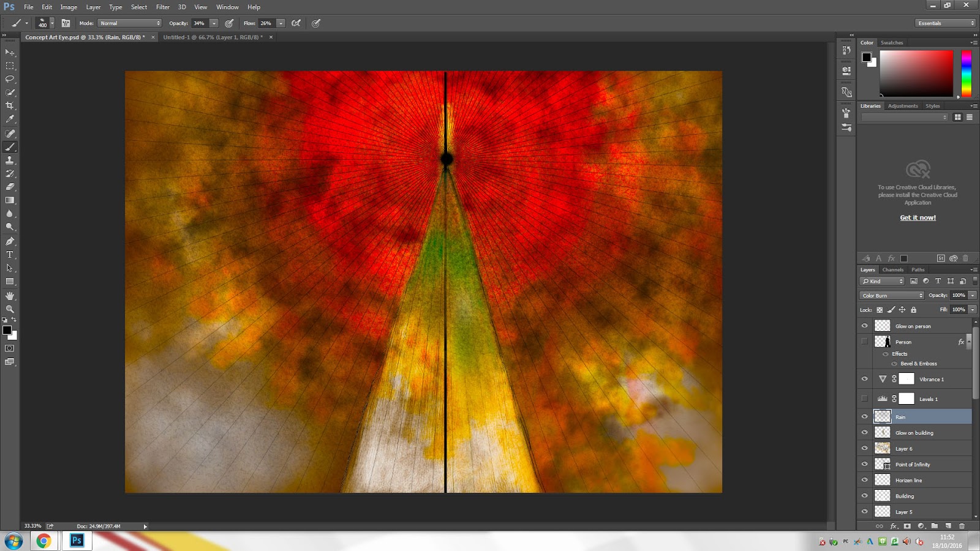Select the Eyedropper tool

pyautogui.click(x=10, y=119)
